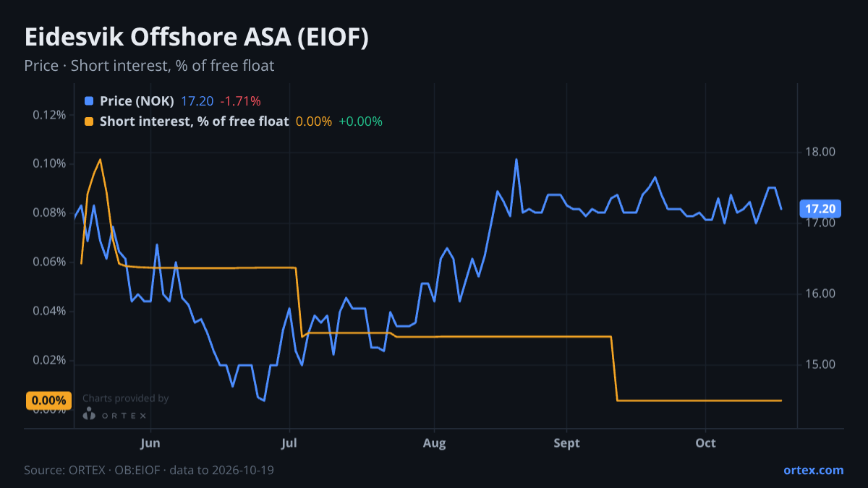The width and height of the screenshot is (868, 488).
Task: Click the Sept x-axis label
Action: click(567, 443)
